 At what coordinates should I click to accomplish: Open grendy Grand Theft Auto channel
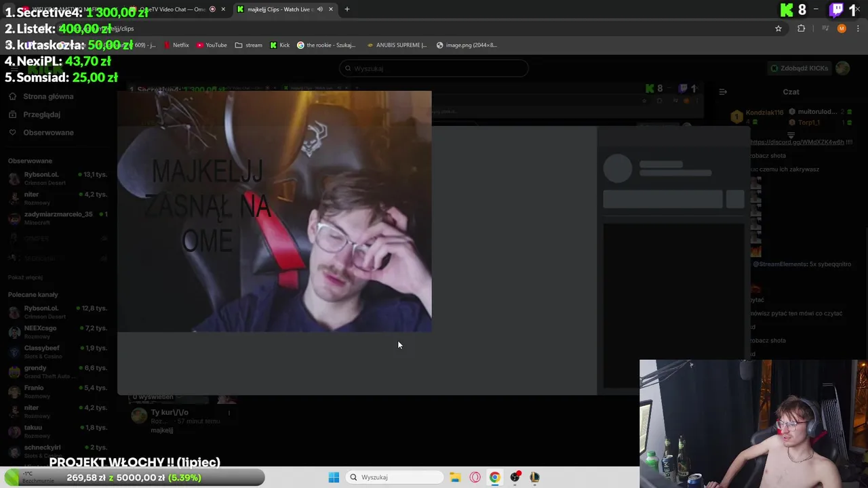[x=58, y=371]
